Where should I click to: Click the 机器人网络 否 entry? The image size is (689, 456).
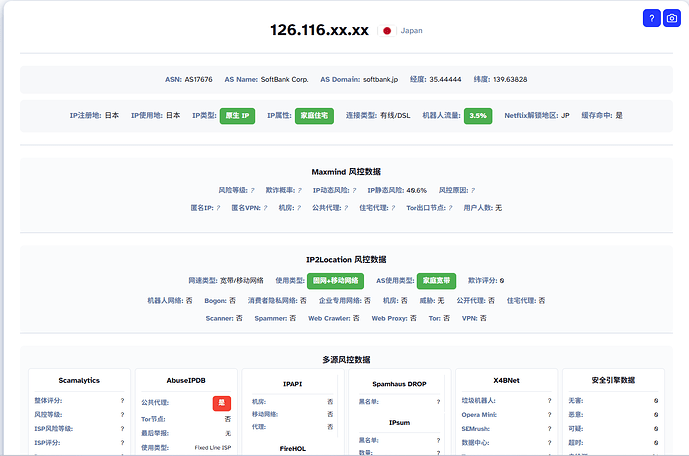[170, 300]
